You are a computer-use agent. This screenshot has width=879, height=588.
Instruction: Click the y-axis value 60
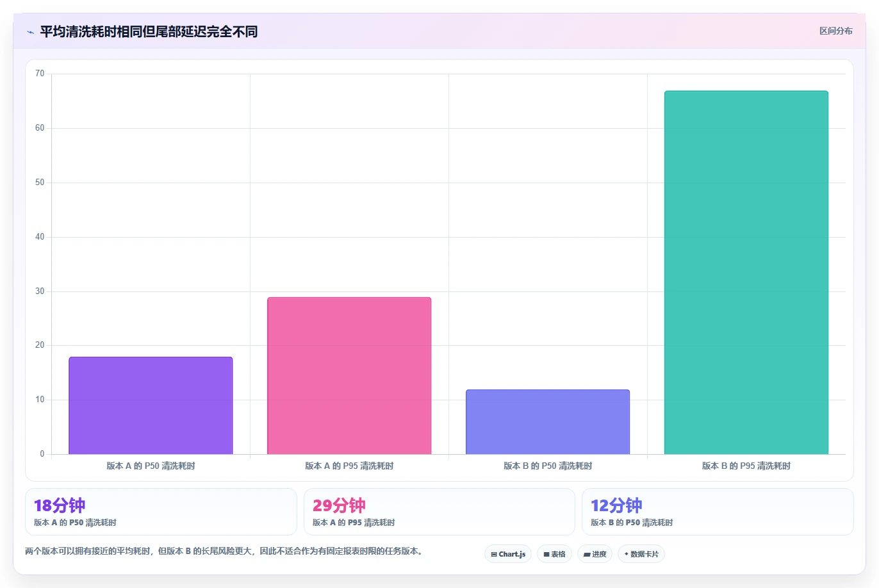tap(40, 128)
